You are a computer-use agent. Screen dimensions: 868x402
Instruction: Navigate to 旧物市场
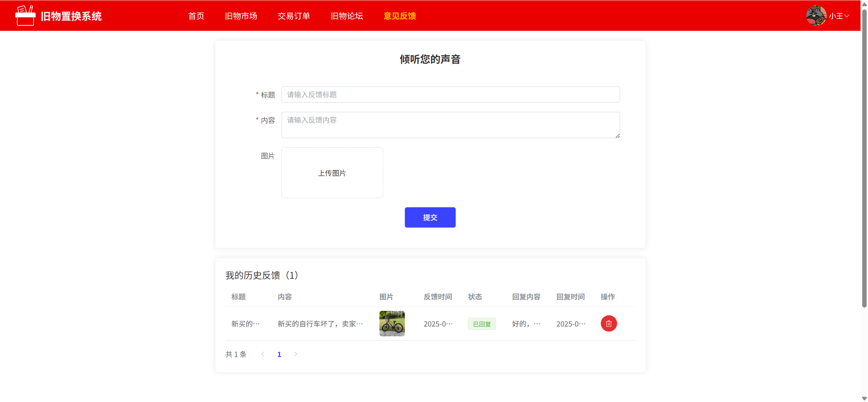(x=241, y=16)
